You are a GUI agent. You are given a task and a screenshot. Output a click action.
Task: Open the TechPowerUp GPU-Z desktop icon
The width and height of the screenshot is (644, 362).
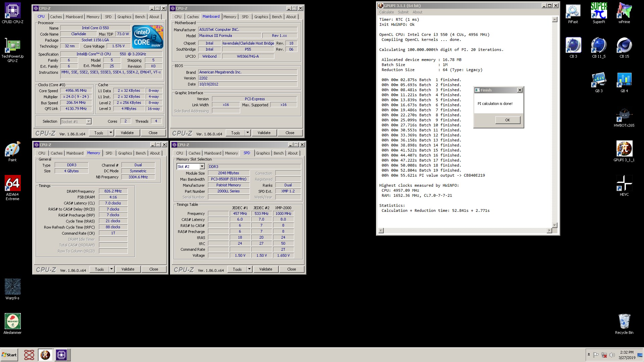coord(12,50)
